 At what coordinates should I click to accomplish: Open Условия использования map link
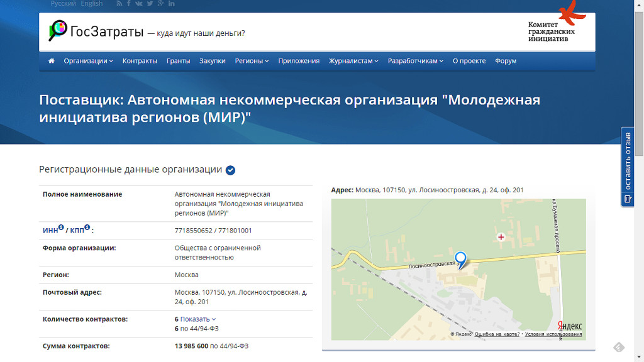coord(553,334)
